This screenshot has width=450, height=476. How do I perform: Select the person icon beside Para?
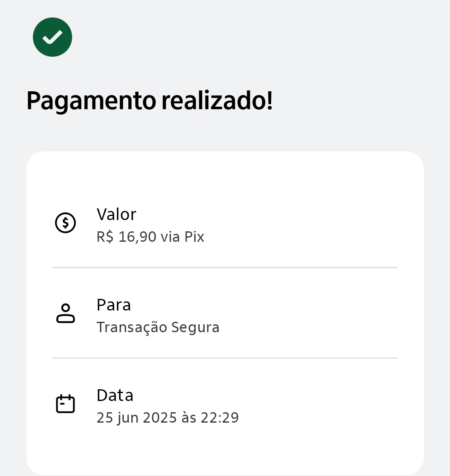tap(65, 313)
